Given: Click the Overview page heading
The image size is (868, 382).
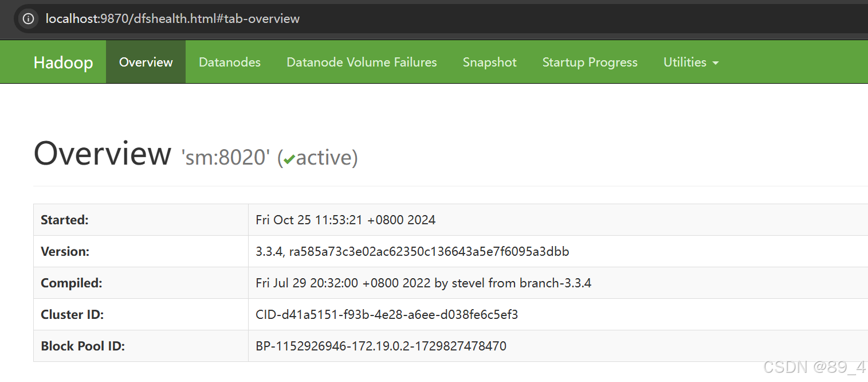Looking at the screenshot, I should (x=103, y=154).
